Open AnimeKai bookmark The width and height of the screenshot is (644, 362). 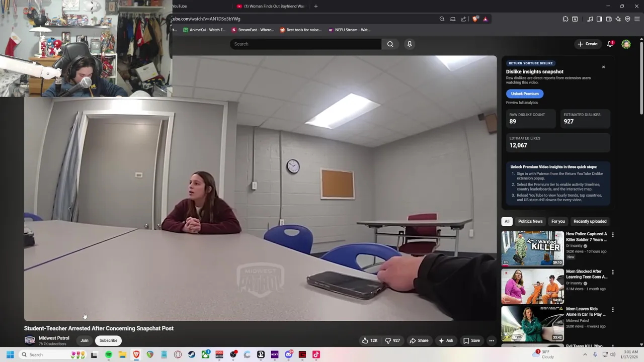[x=204, y=30]
